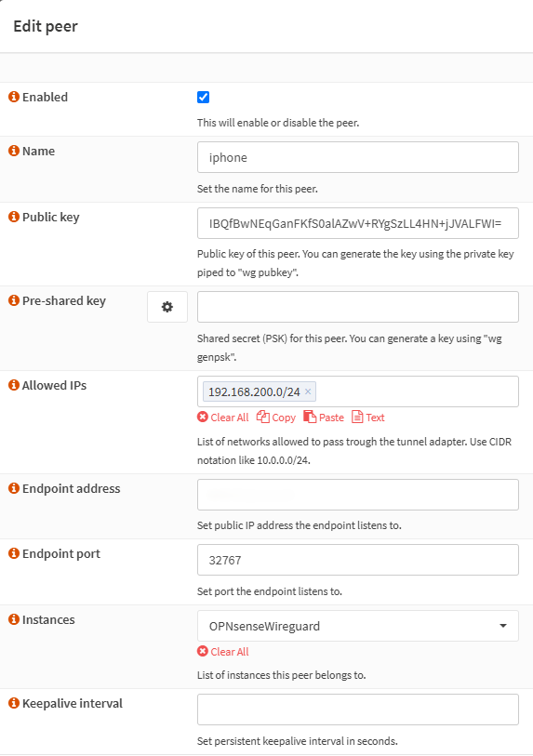Focus the Endpoint port field
Viewport: 533px width, 756px height.
point(358,560)
